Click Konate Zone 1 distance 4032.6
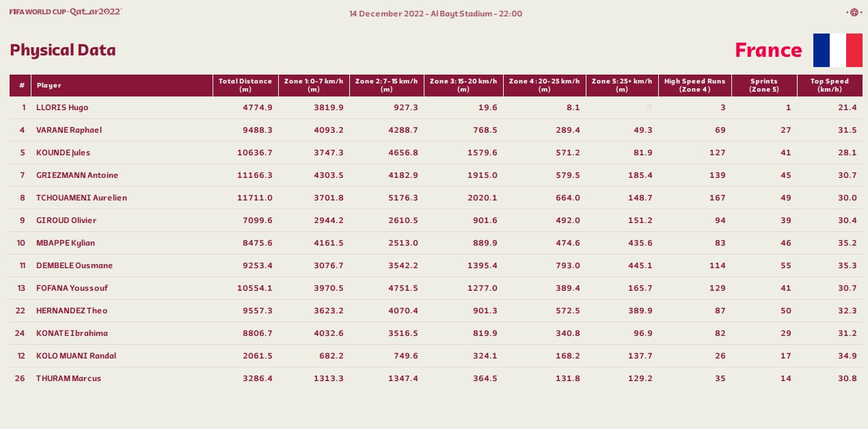 coord(329,333)
